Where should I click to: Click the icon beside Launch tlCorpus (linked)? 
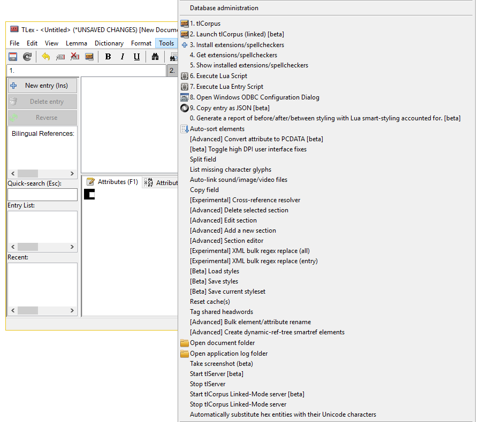pos(185,34)
